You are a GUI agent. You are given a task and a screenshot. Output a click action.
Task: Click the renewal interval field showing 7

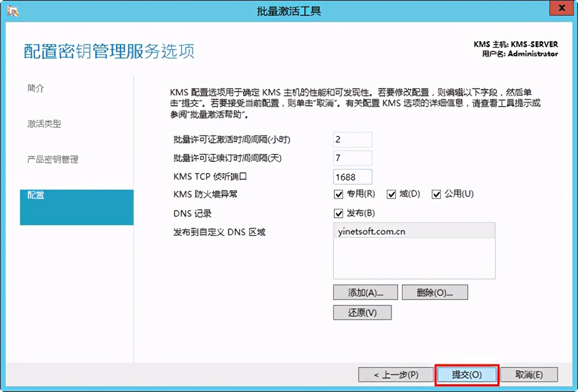(352, 158)
